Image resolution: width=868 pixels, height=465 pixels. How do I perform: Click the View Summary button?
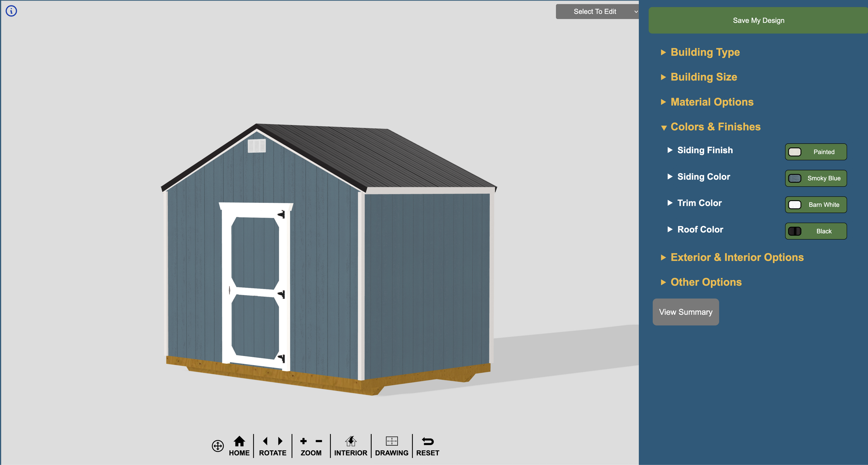coord(686,312)
